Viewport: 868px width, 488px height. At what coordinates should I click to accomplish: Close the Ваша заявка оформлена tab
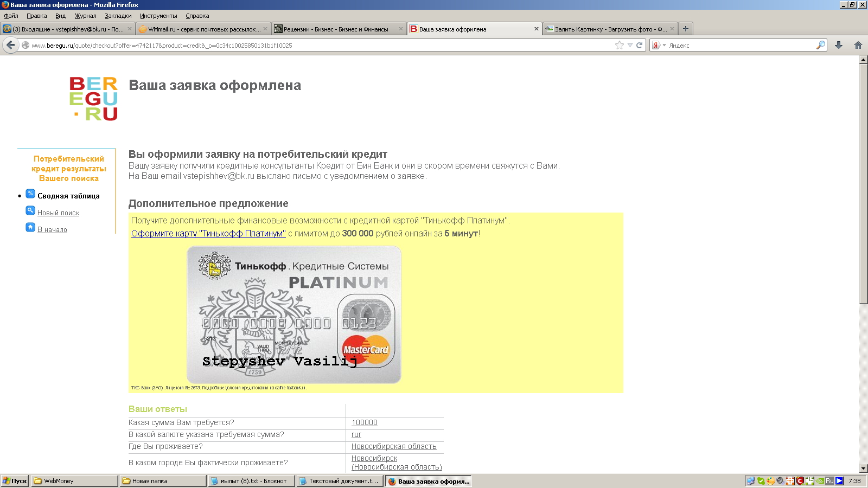point(536,29)
